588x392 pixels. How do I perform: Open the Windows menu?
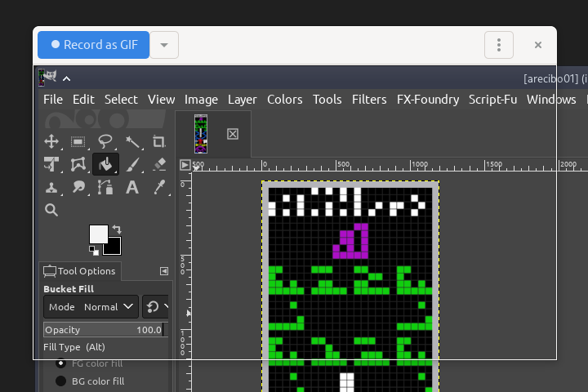coord(551,100)
